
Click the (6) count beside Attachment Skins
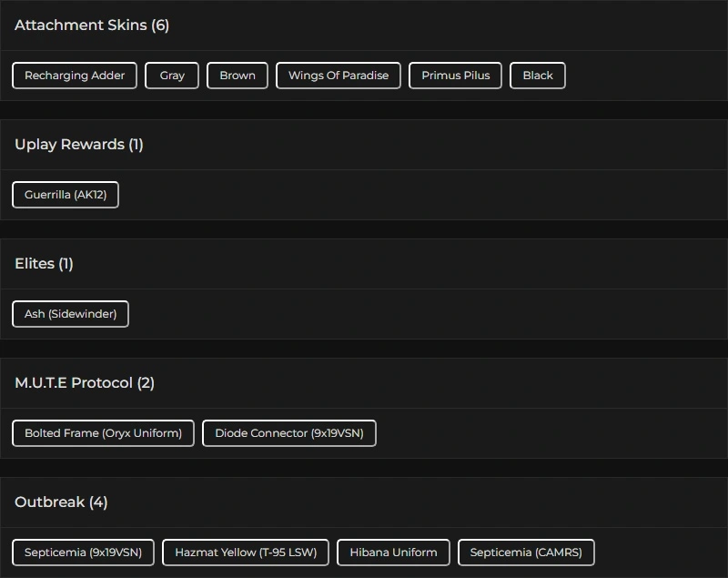pyautogui.click(x=160, y=25)
